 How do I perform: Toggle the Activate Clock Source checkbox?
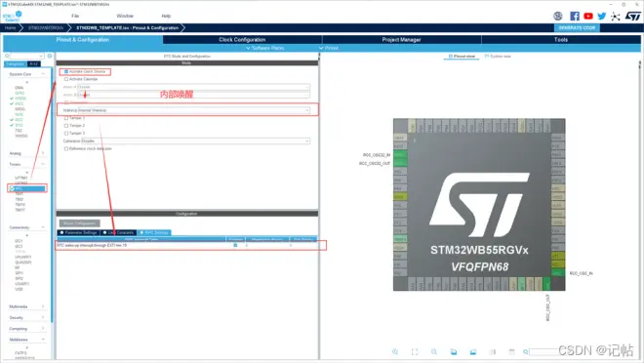point(66,71)
